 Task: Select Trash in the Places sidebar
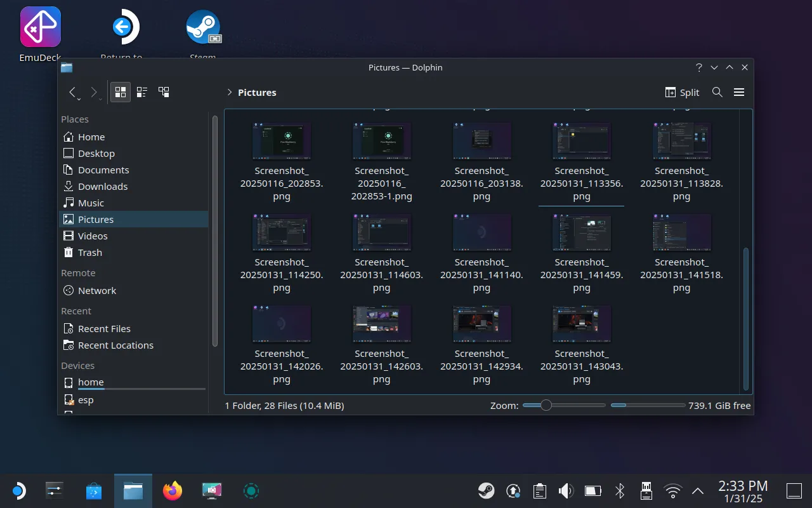click(89, 252)
